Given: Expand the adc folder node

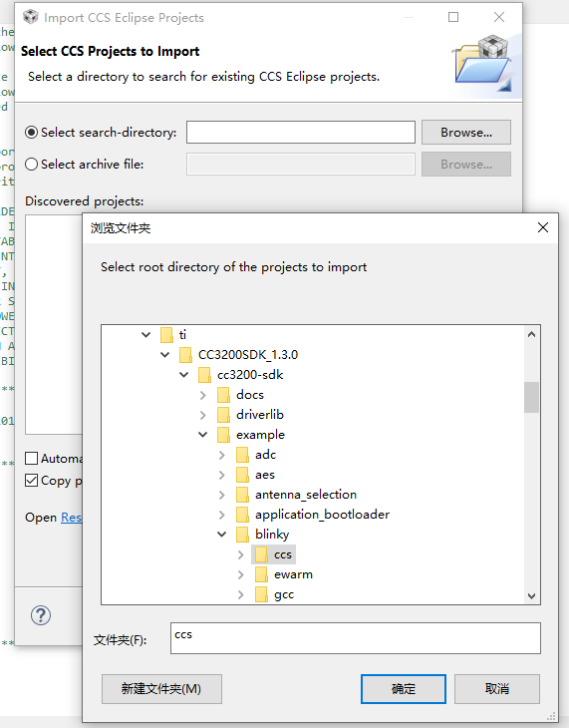Looking at the screenshot, I should 222,455.
